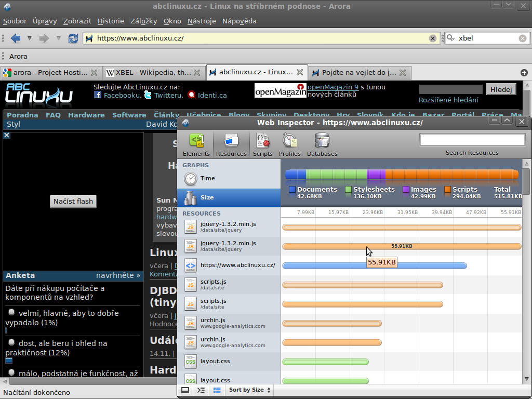Click the blue Documents legend swatch
532x399 pixels.
pos(292,189)
